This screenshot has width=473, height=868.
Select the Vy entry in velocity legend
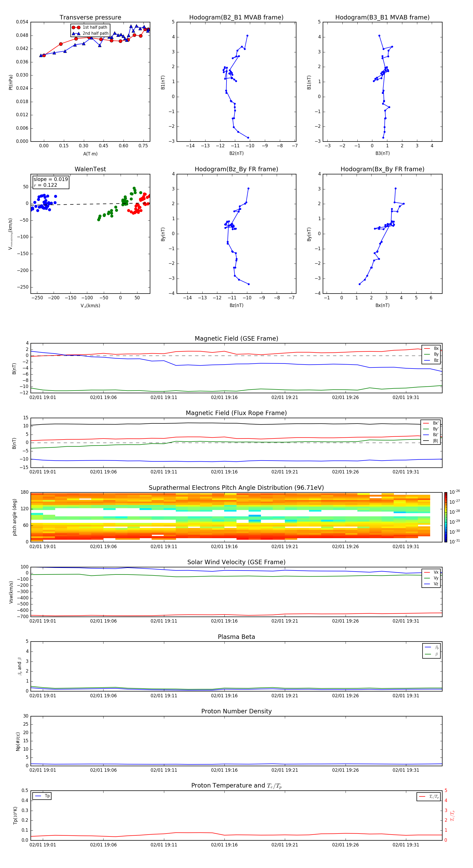click(x=431, y=578)
